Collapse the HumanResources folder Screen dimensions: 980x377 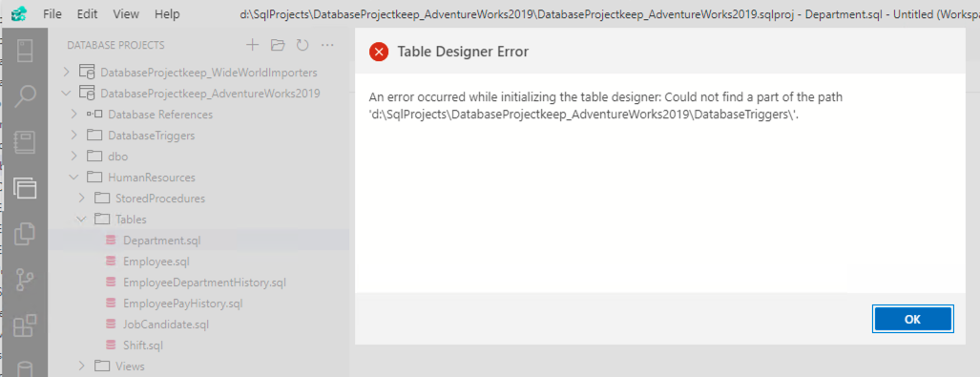coord(74,178)
